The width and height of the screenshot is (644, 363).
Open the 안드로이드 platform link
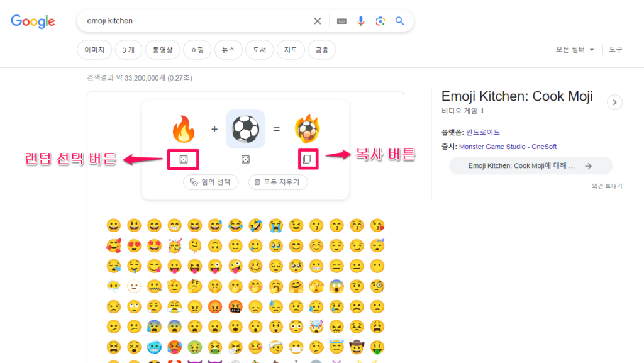click(482, 132)
